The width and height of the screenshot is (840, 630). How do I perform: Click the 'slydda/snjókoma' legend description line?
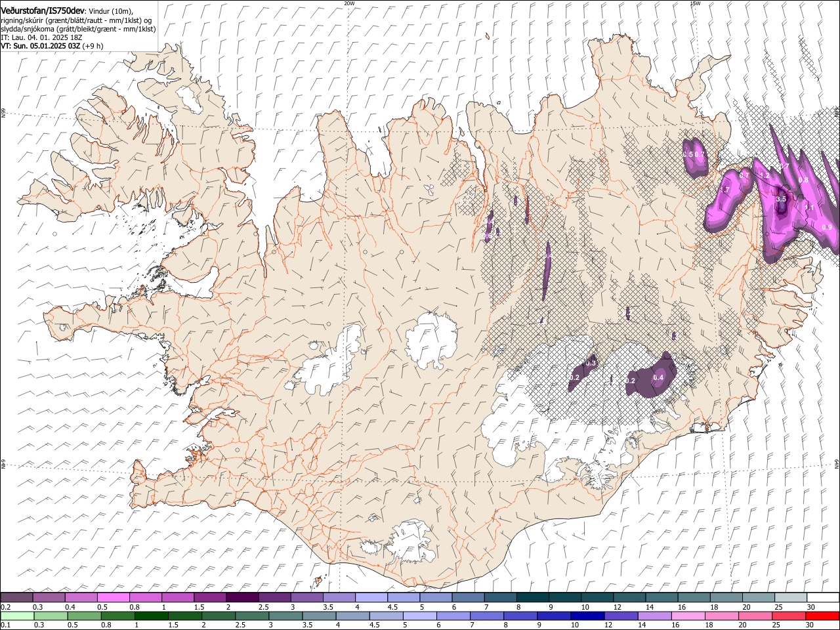tap(79, 29)
